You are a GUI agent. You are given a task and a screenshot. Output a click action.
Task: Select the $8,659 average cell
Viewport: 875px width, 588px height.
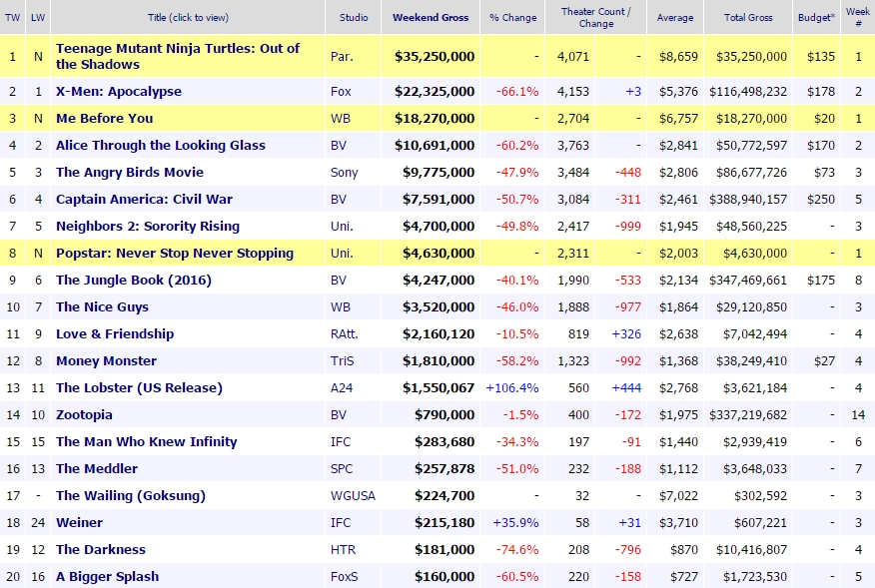pyautogui.click(x=678, y=56)
